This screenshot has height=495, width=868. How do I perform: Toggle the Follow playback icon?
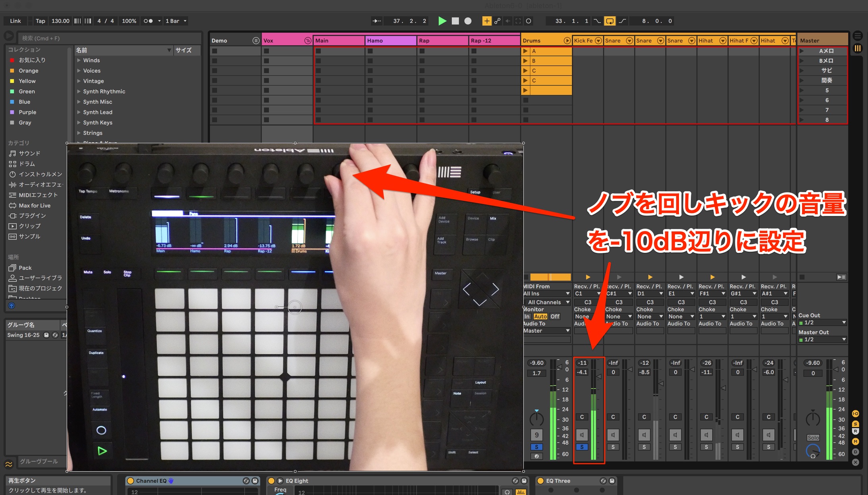point(377,21)
